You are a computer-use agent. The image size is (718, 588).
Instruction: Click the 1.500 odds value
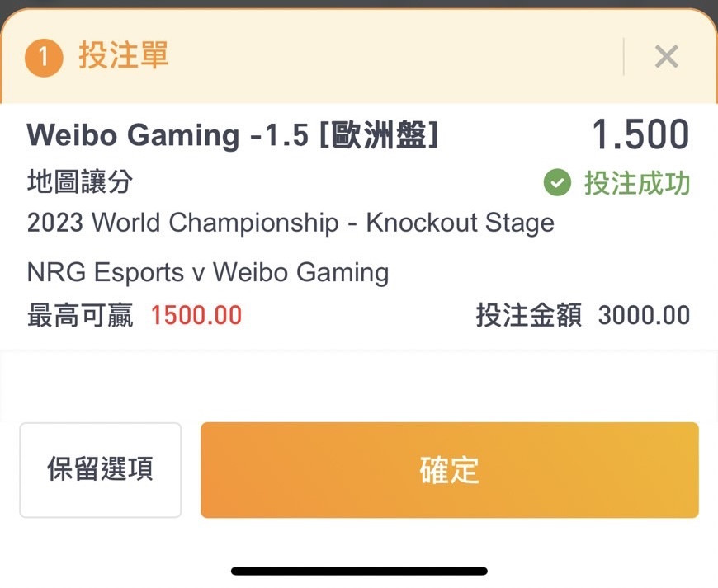[640, 134]
